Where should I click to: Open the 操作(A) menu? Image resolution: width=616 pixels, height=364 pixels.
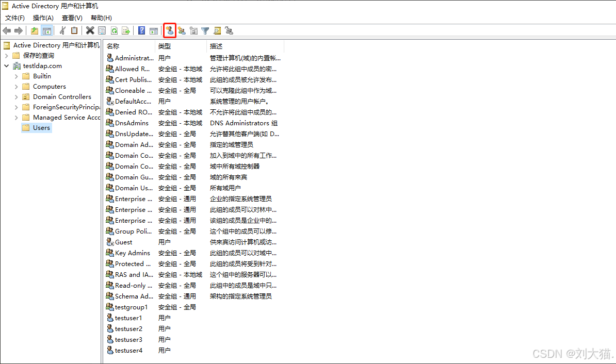pyautogui.click(x=43, y=18)
